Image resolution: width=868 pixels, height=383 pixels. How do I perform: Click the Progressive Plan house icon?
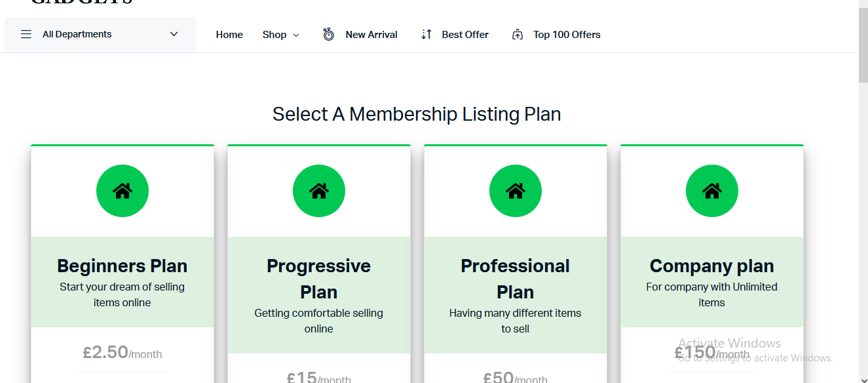[319, 191]
